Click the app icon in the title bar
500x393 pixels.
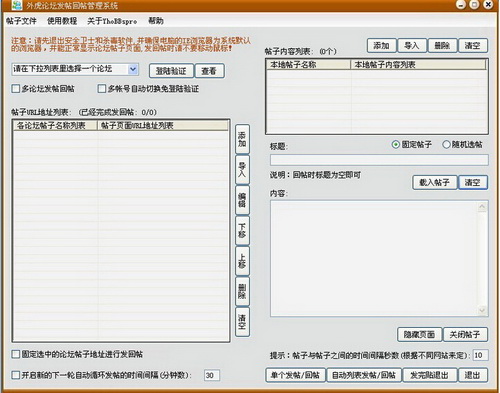[x=16, y=5]
